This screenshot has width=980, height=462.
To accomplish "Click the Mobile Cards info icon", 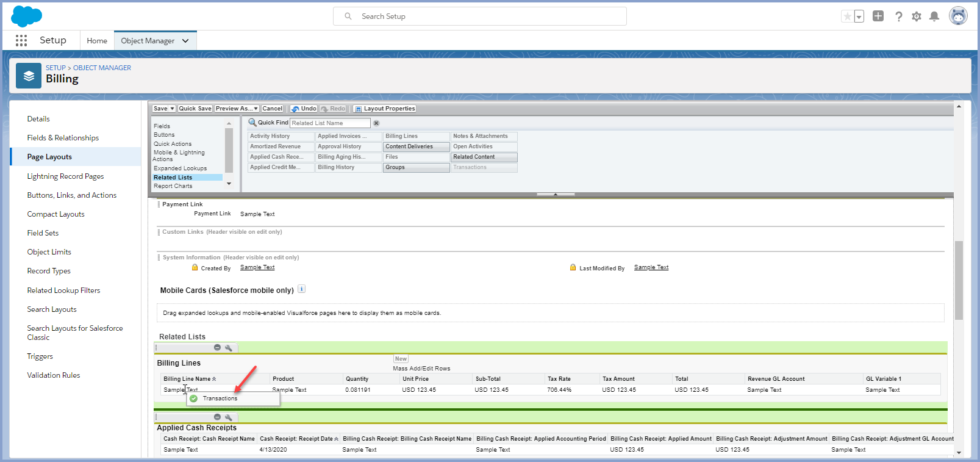I will 301,289.
